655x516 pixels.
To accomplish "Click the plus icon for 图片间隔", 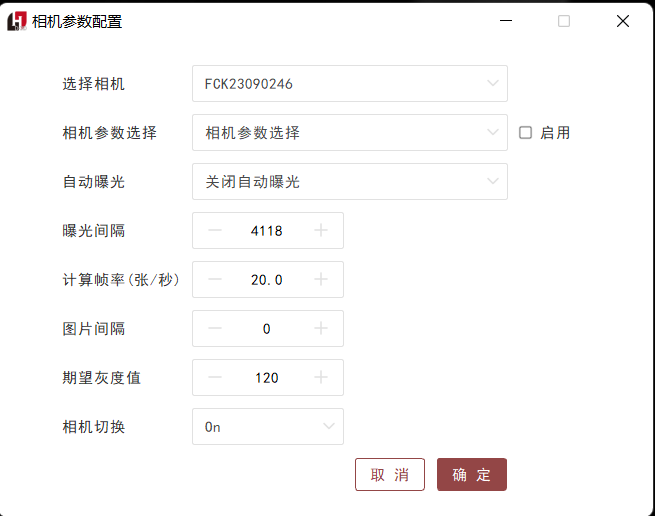I will click(x=321, y=329).
